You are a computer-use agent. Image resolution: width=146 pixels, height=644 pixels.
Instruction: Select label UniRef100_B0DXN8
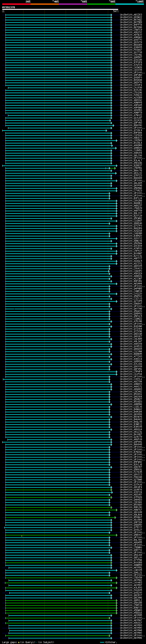(131, 326)
